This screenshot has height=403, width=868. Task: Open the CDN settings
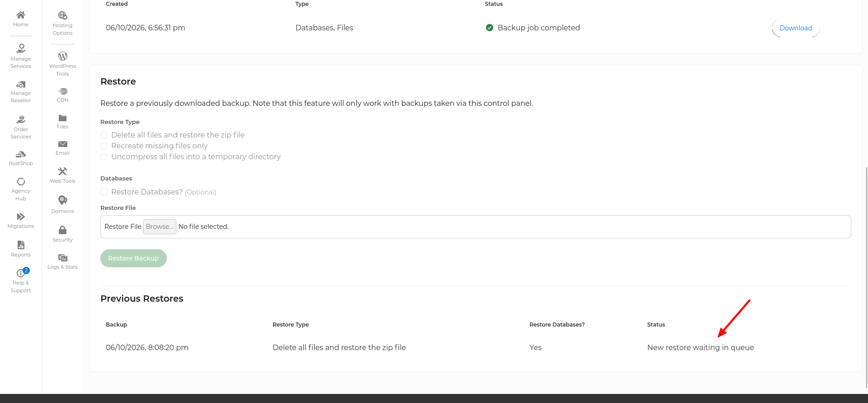click(62, 95)
